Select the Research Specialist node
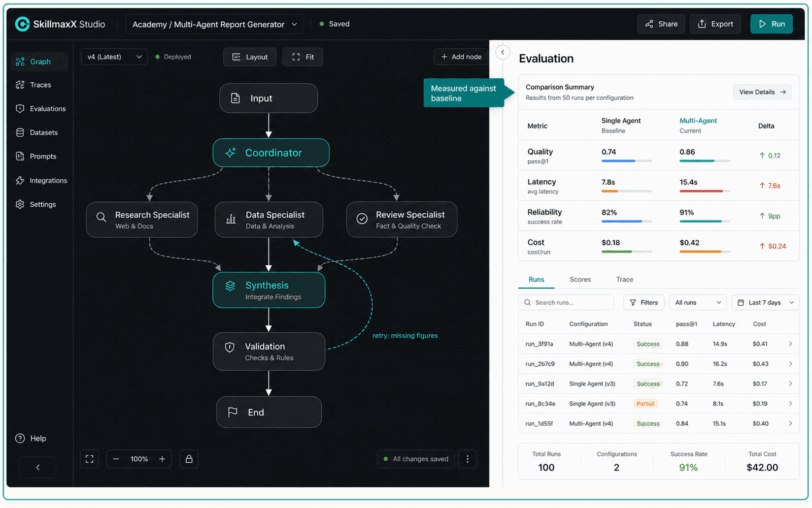The width and height of the screenshot is (812, 508). click(x=142, y=220)
